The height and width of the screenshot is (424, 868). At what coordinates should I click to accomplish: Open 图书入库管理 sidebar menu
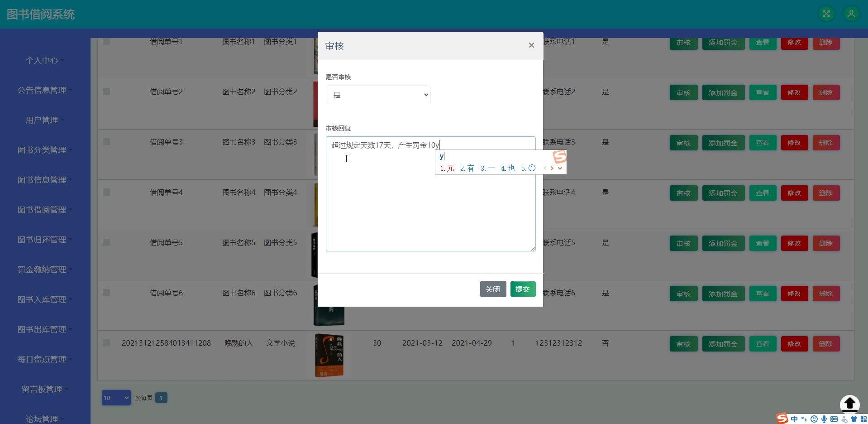pos(45,299)
